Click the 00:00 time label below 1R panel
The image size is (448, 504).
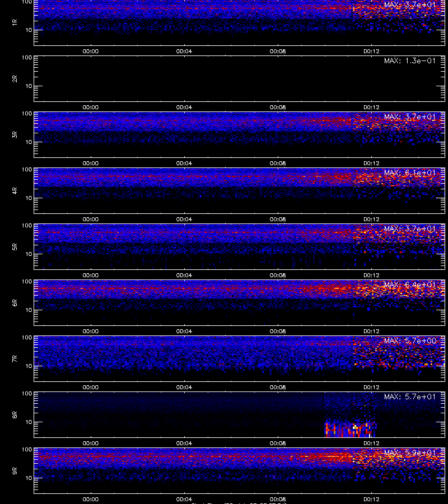(x=91, y=51)
